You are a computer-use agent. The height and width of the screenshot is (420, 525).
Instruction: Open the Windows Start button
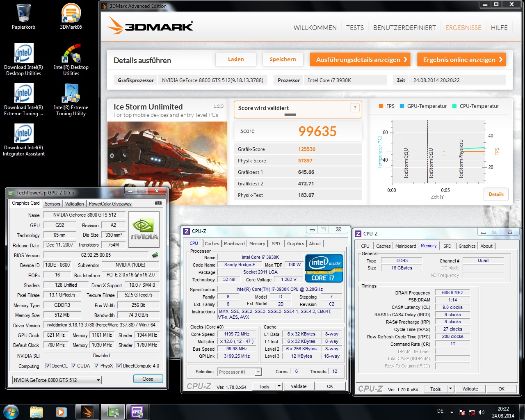point(11,412)
